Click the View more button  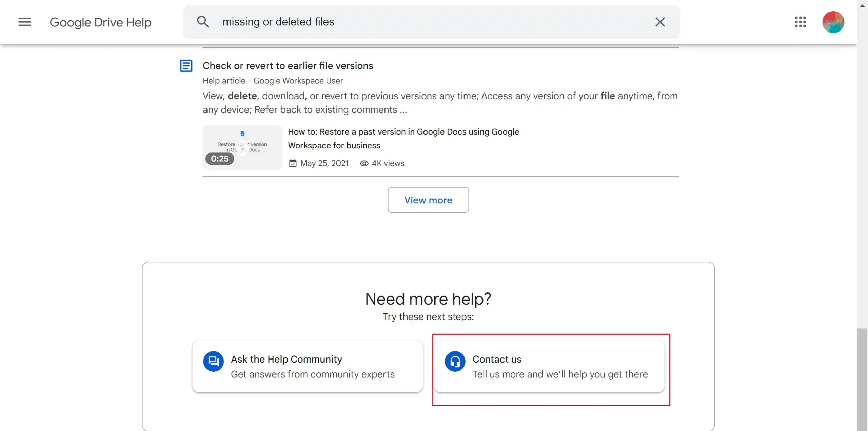coord(428,200)
